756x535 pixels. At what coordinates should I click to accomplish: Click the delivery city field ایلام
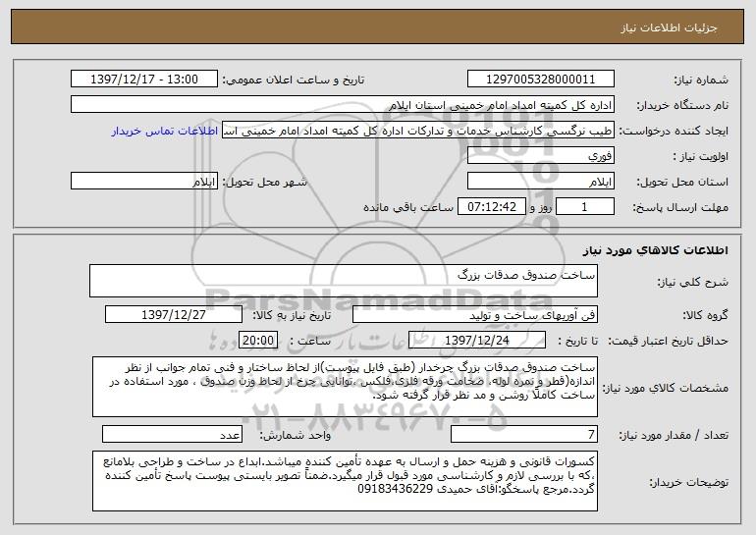point(144,182)
